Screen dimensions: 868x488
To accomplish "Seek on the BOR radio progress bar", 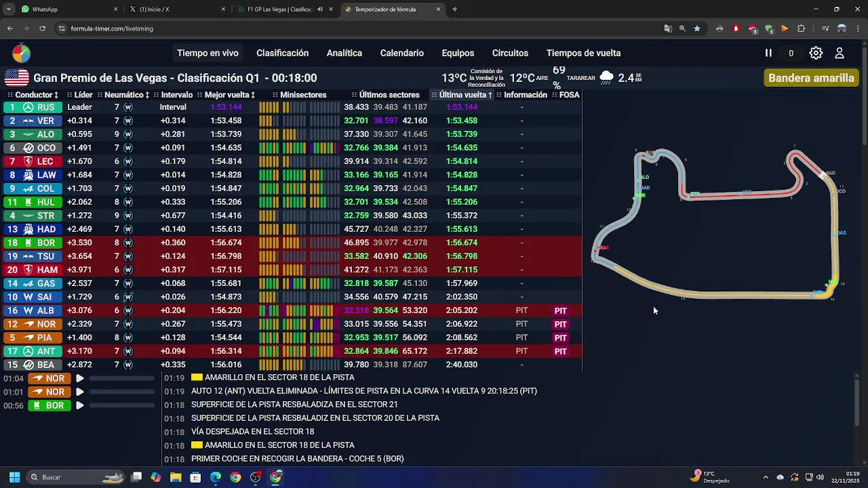I will (122, 405).
